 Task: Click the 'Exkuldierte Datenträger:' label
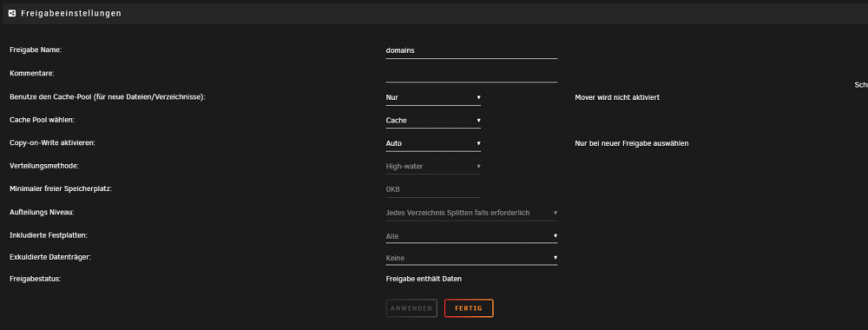(50, 257)
